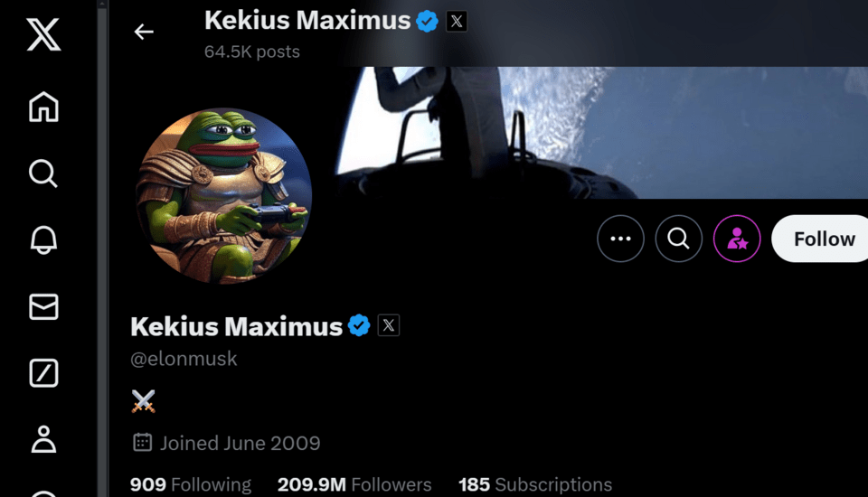Open Profile person icon in sidebar
Screen dimensions: 868x497
[43, 439]
